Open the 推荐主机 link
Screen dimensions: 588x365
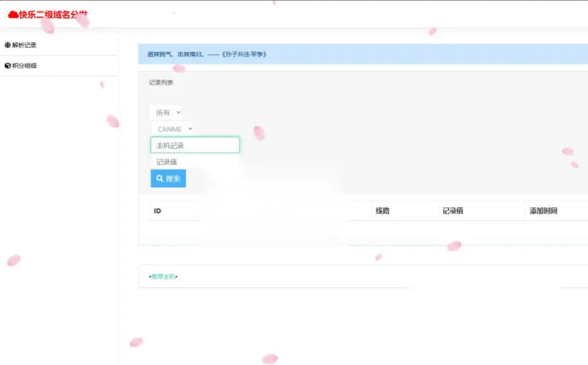coord(163,276)
